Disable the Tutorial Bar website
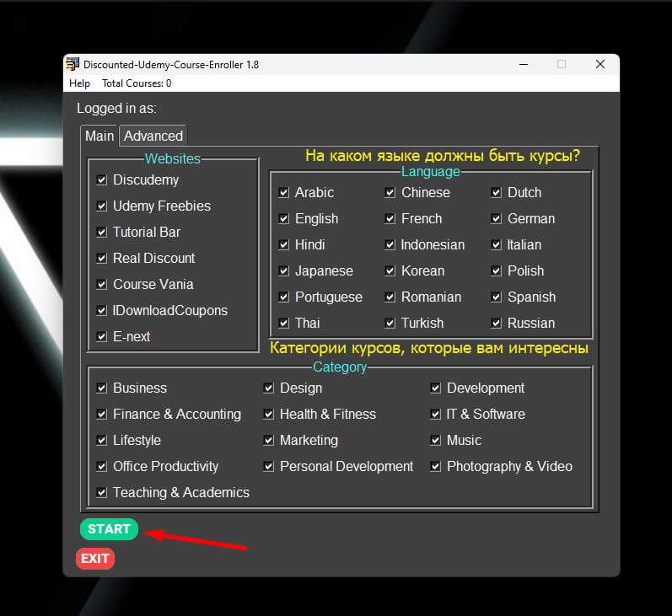The height and width of the screenshot is (616, 672). (x=101, y=233)
